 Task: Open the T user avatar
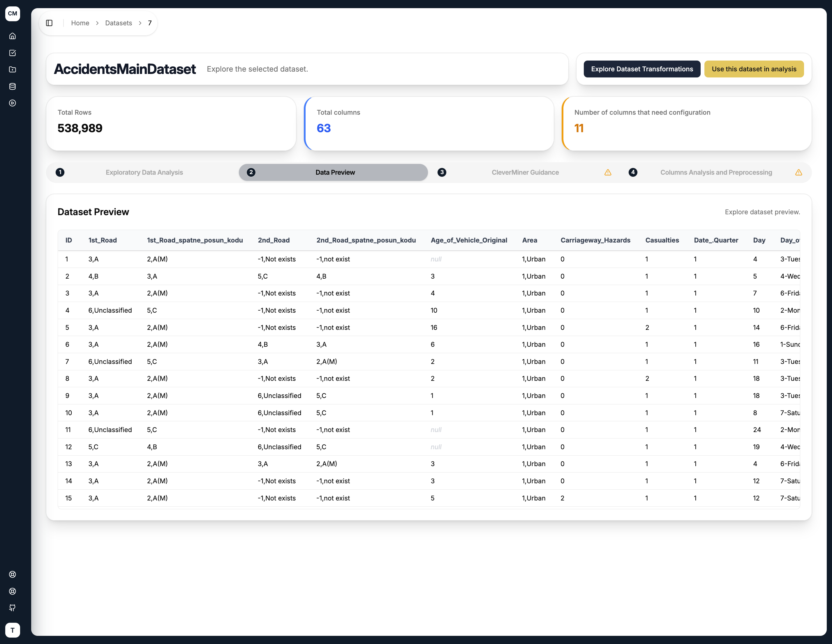13,630
